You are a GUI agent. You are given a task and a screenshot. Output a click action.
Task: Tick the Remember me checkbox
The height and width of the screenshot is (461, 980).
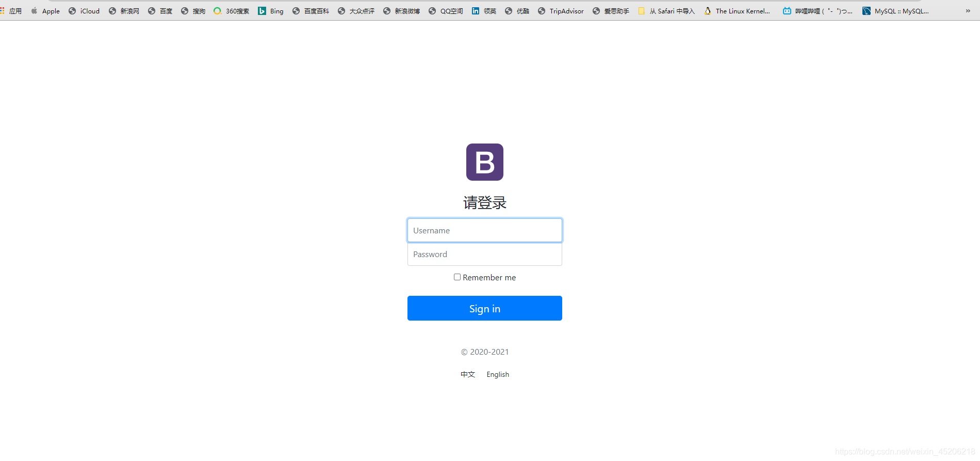click(457, 277)
